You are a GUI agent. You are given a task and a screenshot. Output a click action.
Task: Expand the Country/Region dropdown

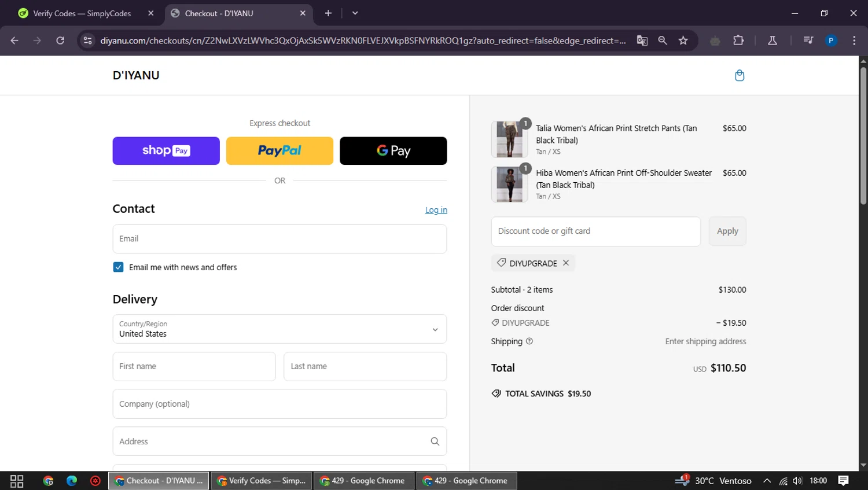coord(279,329)
